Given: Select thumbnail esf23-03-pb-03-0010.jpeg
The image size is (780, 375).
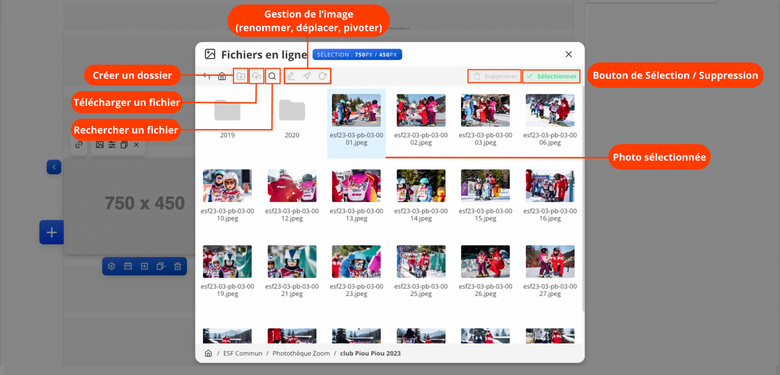Looking at the screenshot, I should pyautogui.click(x=227, y=186).
